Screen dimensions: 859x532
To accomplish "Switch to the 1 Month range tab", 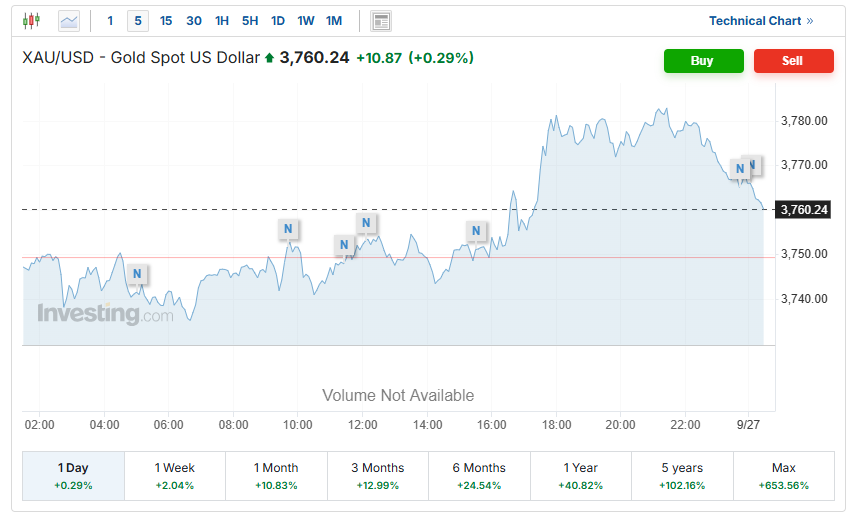I will click(276, 475).
